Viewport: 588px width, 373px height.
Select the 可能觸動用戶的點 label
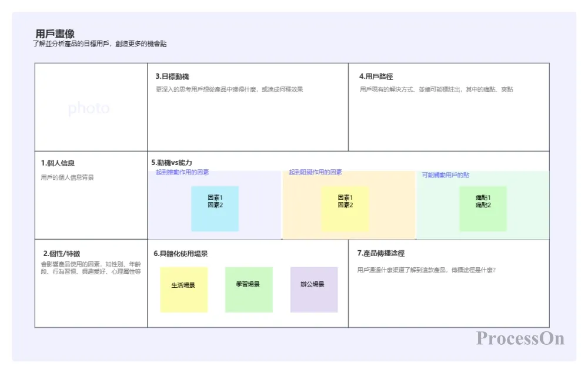[x=445, y=175]
